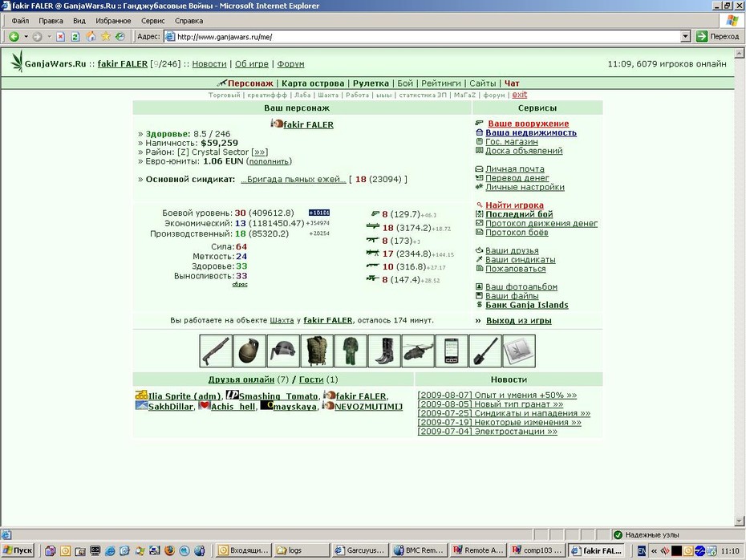Open the Сервис menu
746x560 pixels.
coord(152,21)
